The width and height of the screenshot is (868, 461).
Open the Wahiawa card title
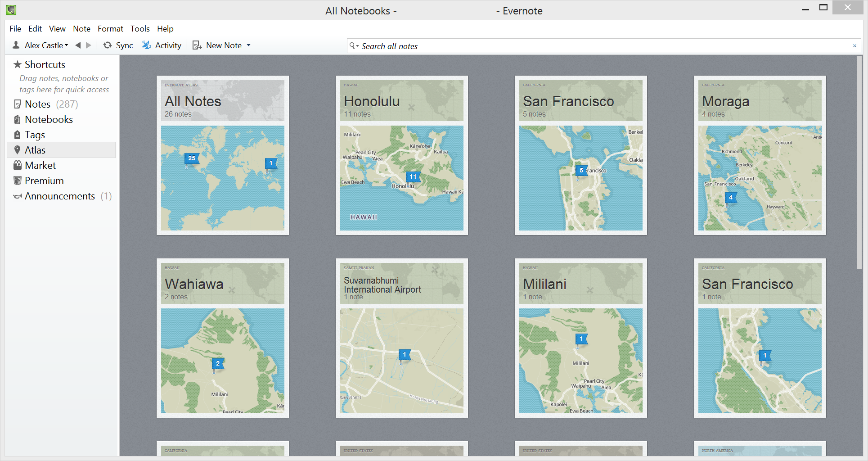194,284
